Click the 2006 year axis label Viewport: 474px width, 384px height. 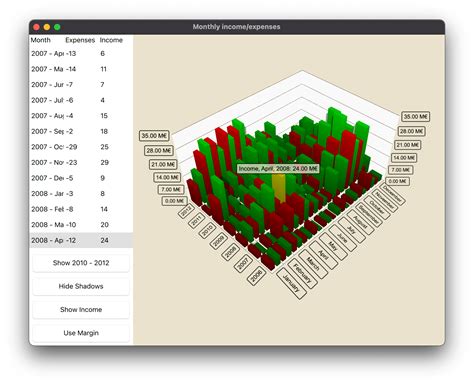tap(256, 276)
